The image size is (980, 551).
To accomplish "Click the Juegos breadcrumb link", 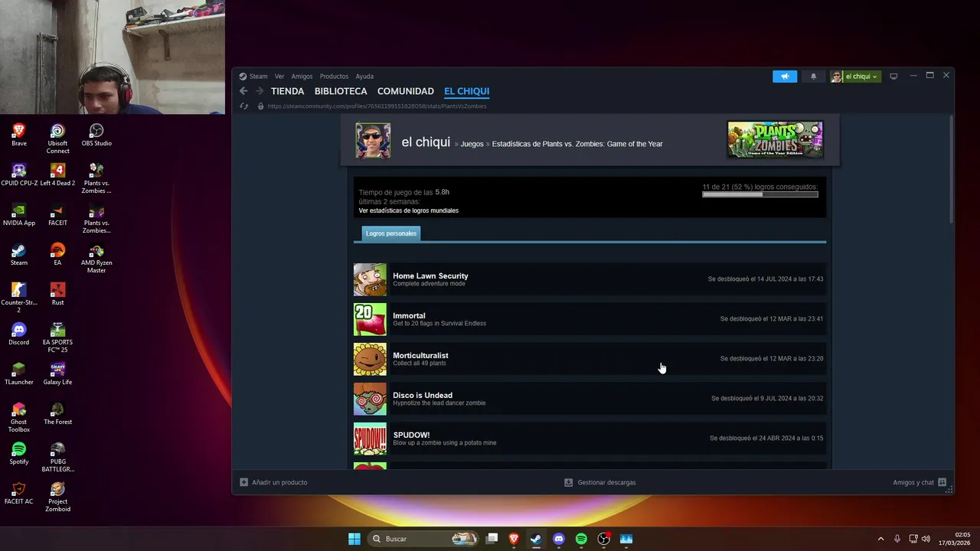I will (472, 144).
